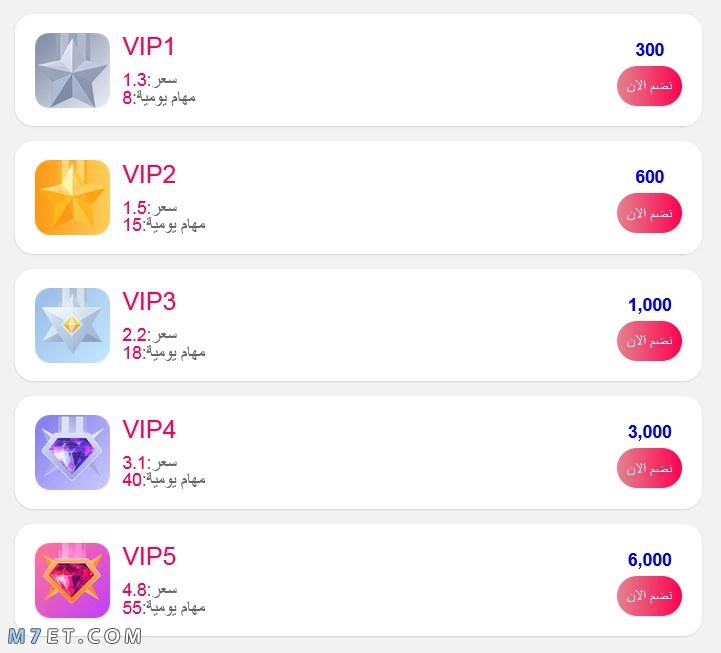Viewport: 721px width, 653px height.
Task: Select the VIP3 title text
Action: pyautogui.click(x=149, y=302)
